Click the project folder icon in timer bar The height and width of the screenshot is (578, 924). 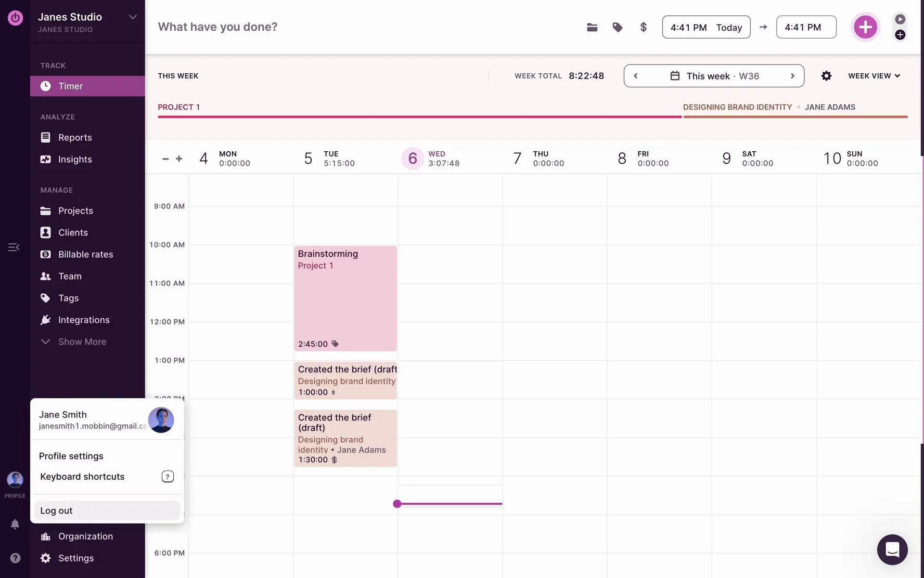(x=592, y=27)
